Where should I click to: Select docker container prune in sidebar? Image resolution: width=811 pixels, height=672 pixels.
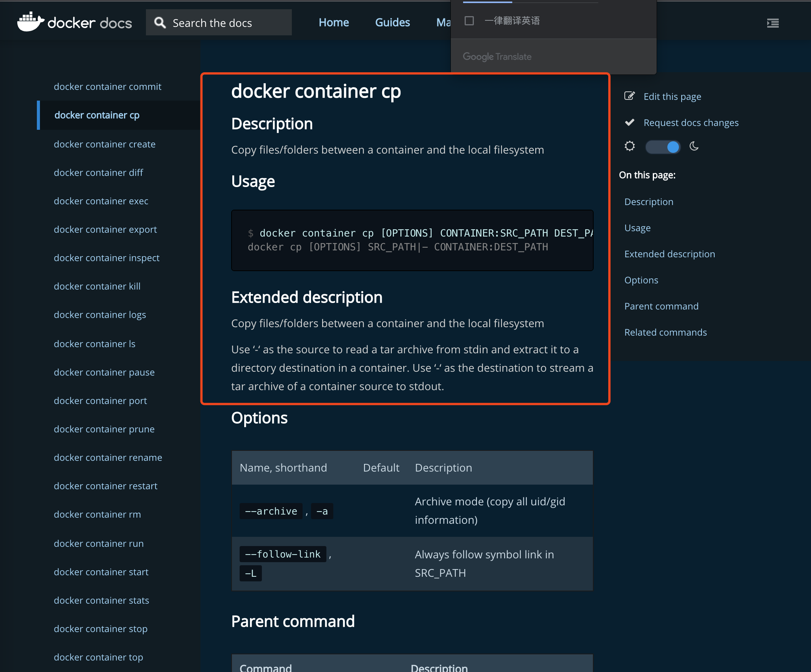(x=104, y=429)
